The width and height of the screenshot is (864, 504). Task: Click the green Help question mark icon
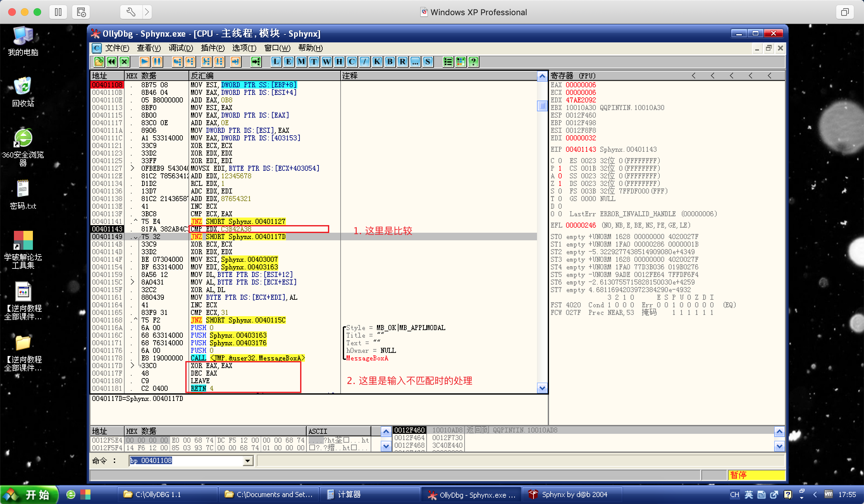tap(473, 62)
